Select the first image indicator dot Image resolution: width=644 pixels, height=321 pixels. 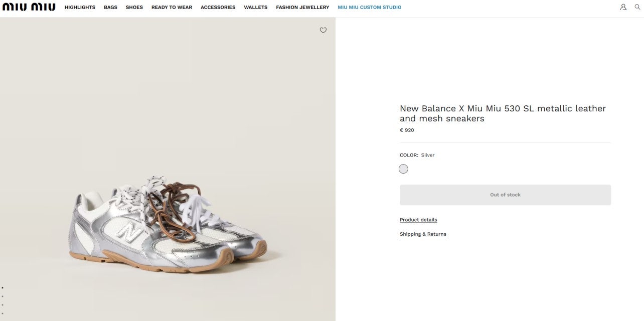click(3, 288)
